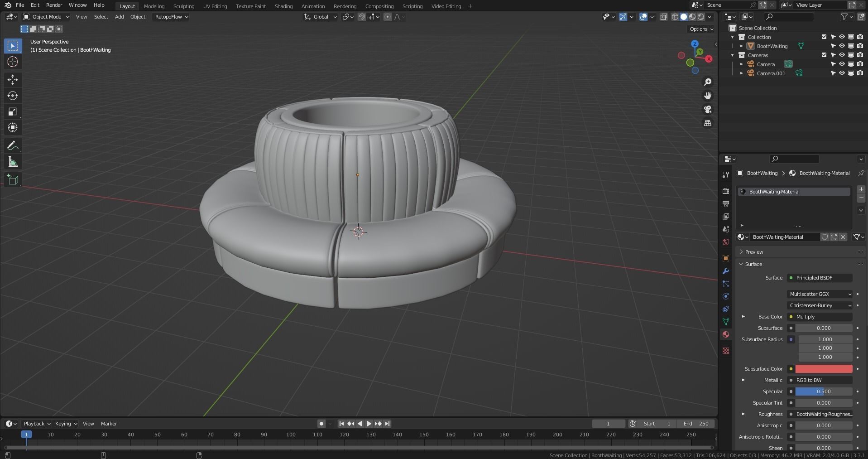Toggle proportional editing in header
This screenshot has height=459, width=868.
387,17
